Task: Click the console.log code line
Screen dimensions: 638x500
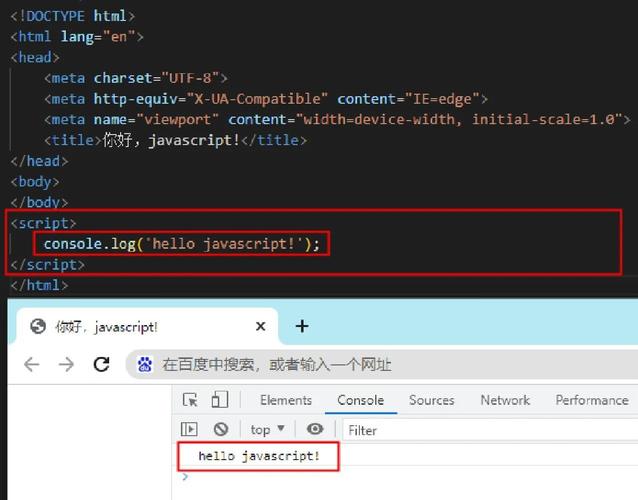Action: click(x=181, y=244)
